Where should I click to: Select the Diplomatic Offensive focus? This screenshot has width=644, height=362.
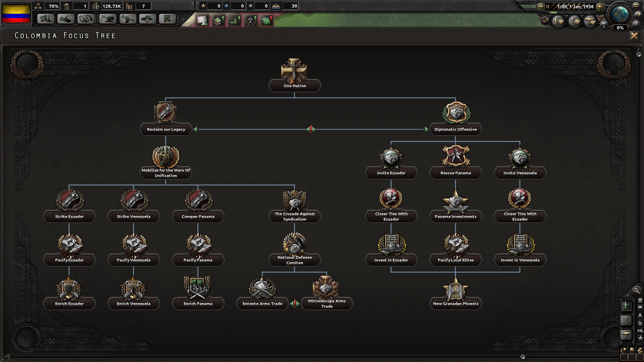point(455,119)
